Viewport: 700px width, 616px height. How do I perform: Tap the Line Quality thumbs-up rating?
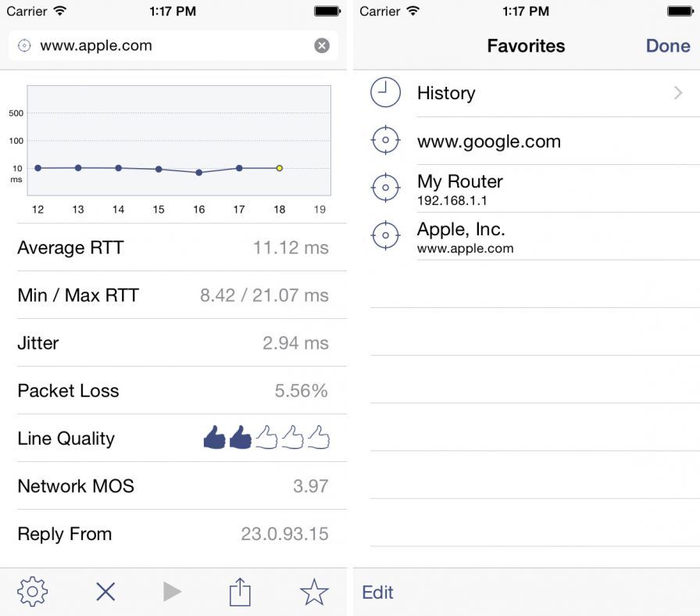coord(266,438)
